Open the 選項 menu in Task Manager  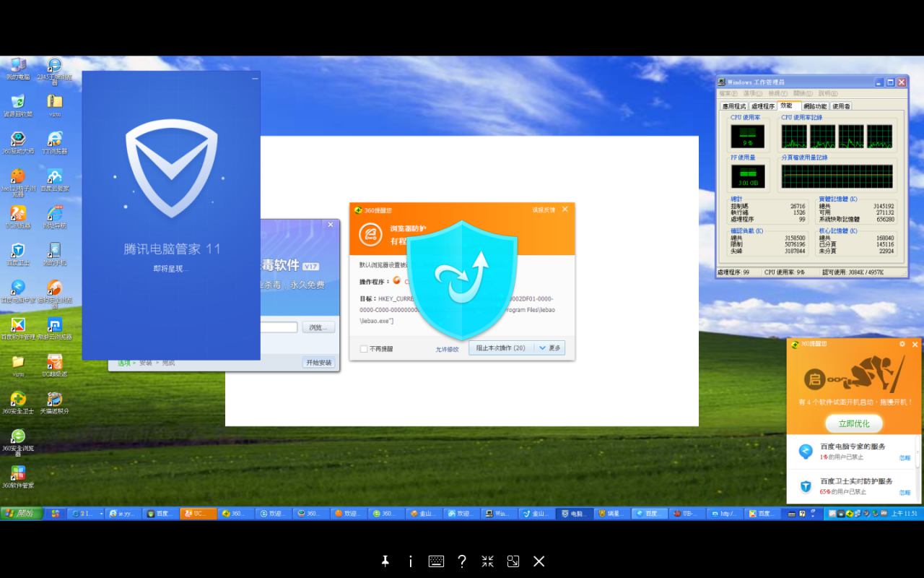[752, 93]
